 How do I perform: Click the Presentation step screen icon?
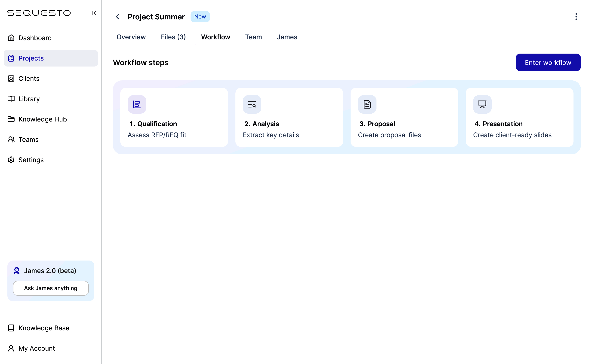[x=482, y=104]
